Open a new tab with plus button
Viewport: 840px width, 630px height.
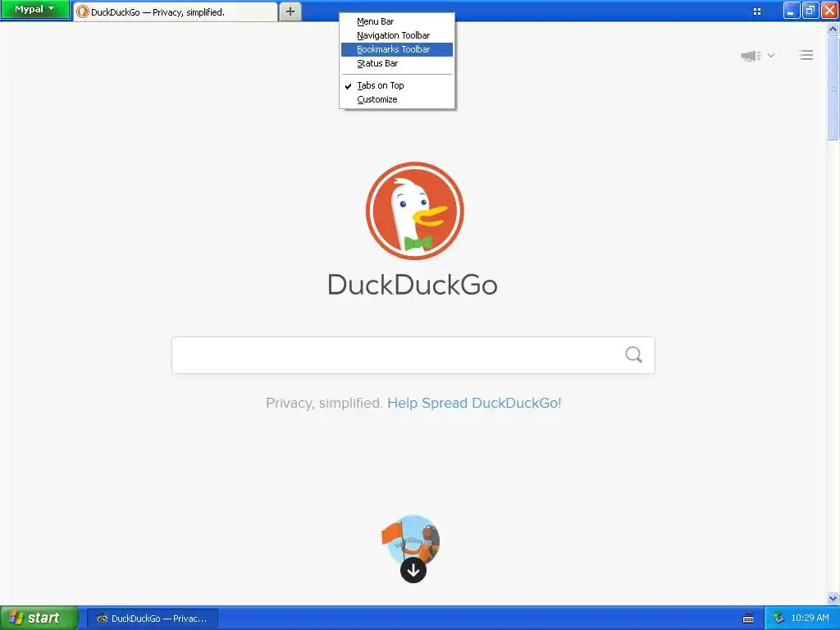point(290,11)
